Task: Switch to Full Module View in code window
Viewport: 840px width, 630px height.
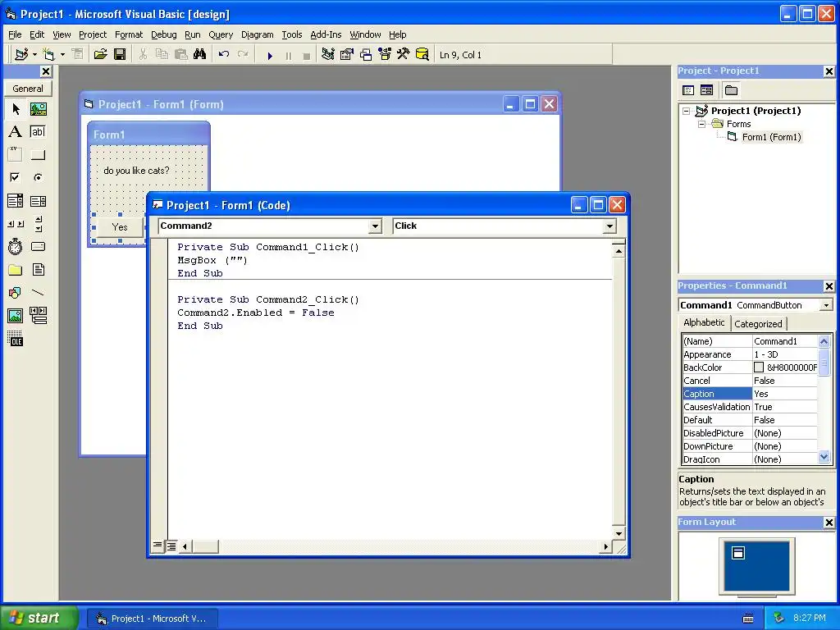Action: pyautogui.click(x=171, y=546)
